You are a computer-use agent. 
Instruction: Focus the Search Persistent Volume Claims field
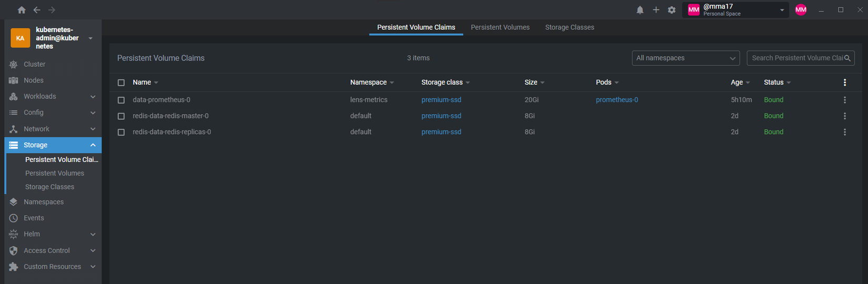(796, 58)
